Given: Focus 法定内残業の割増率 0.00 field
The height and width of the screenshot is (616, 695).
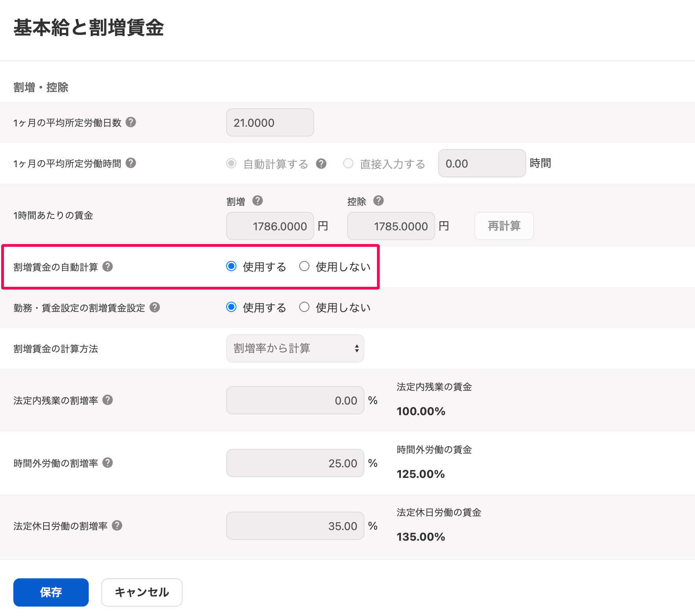Looking at the screenshot, I should (x=295, y=400).
